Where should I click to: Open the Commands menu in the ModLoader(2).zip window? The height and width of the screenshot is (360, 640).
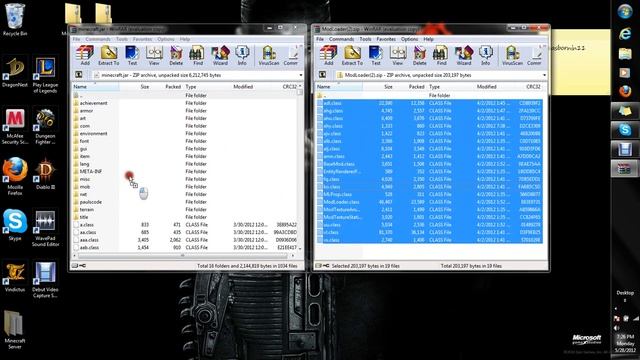pos(341,39)
